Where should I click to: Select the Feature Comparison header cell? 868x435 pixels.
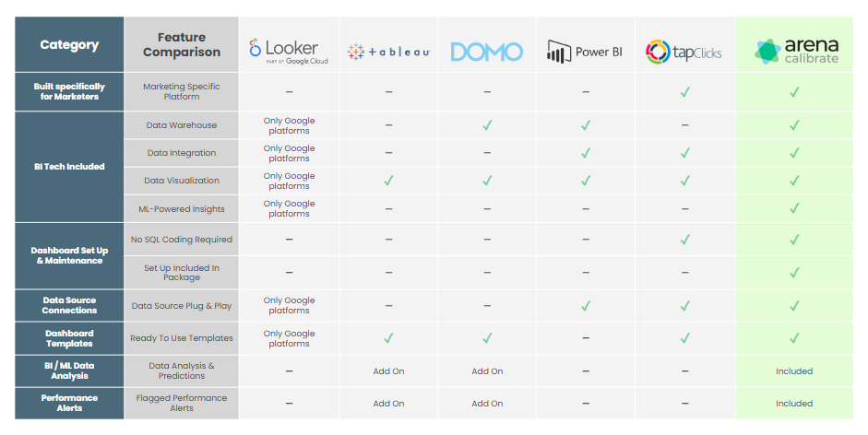[182, 44]
